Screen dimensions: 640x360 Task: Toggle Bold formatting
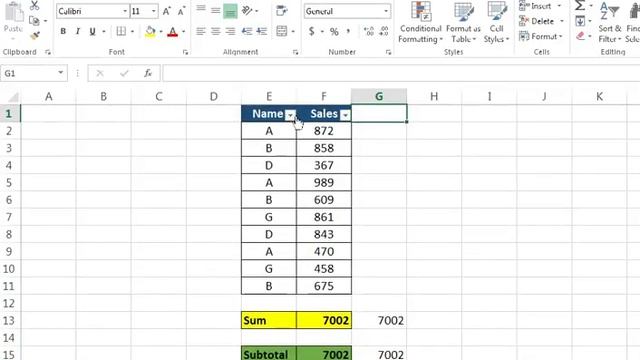63,31
